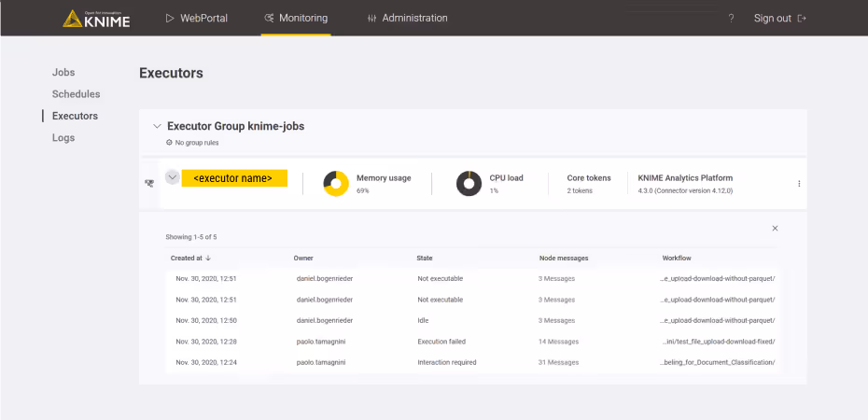Viewport: 868px width, 420px height.
Task: Open the Administration tab
Action: [408, 19]
